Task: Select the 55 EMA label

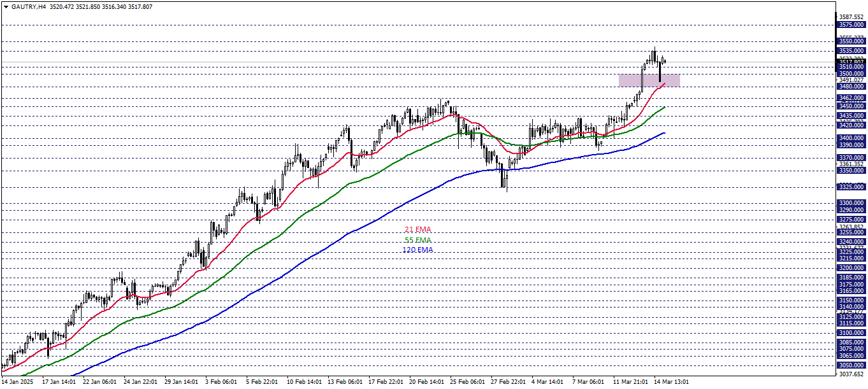Action: pos(418,240)
